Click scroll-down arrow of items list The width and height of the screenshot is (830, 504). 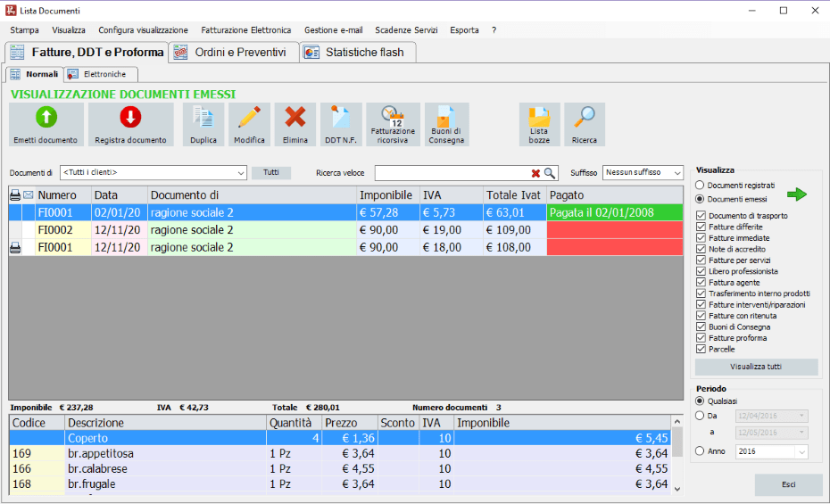tap(677, 489)
